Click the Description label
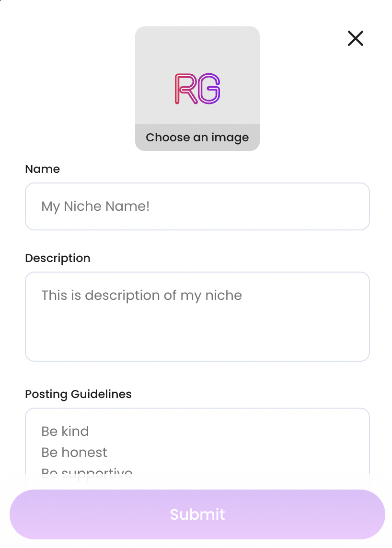The height and width of the screenshot is (548, 392). 58,258
